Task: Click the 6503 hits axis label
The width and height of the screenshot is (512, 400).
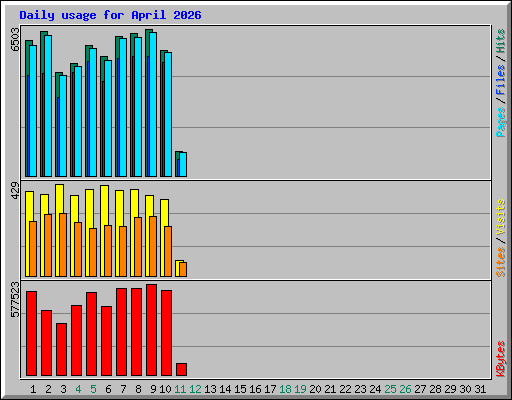Action: point(15,39)
